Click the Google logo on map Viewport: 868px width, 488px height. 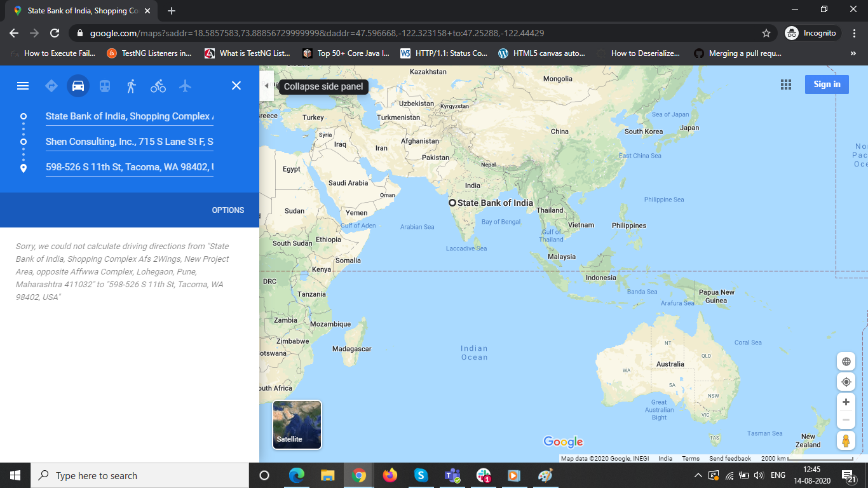coord(563,442)
